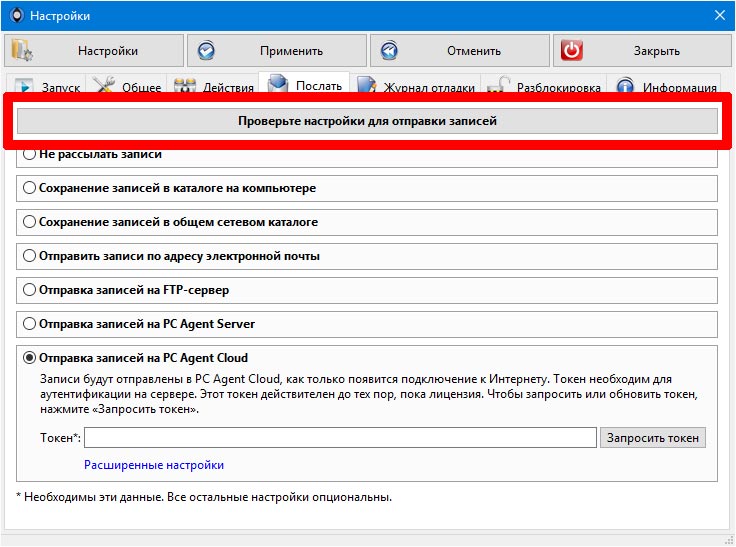
Task: Open the Действия tab
Action: (x=213, y=87)
